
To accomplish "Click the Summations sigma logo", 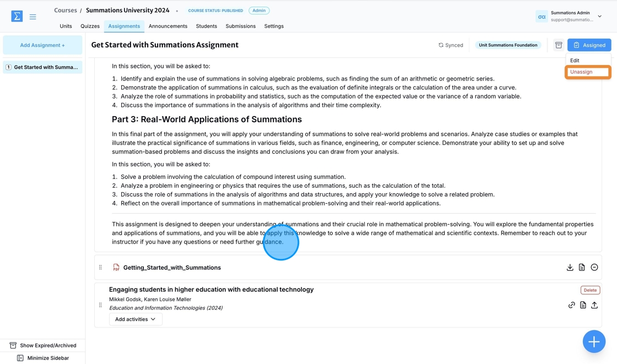I will click(x=17, y=16).
